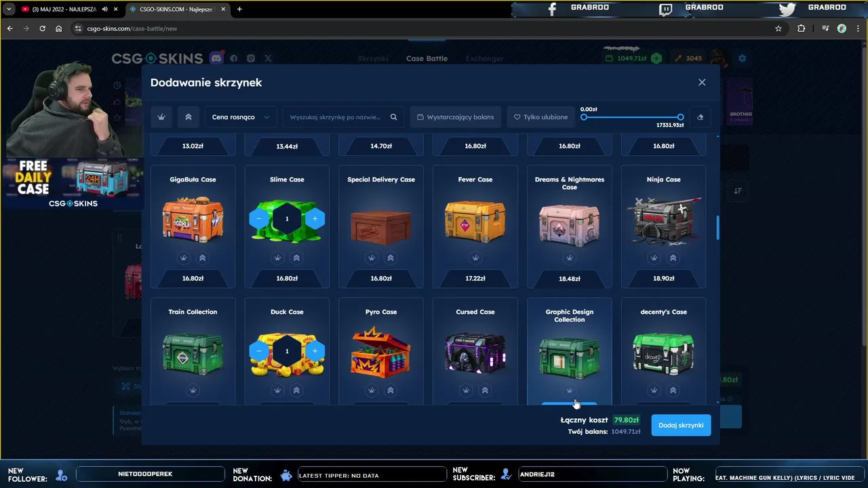The height and width of the screenshot is (488, 868).
Task: Select the Cursed Case thumbnail
Action: tap(475, 353)
